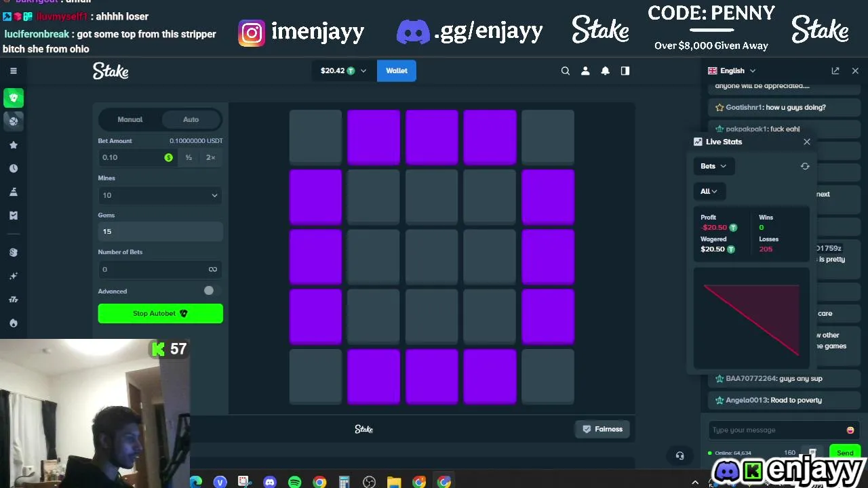This screenshot has height=488, width=868.
Task: Select the gray tile in grid's bottom-right corner
Action: pyautogui.click(x=548, y=376)
